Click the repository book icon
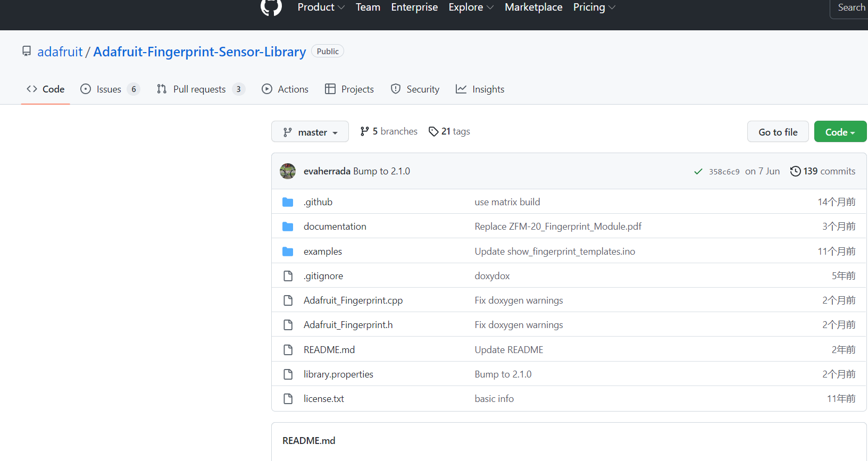 pyautogui.click(x=27, y=52)
